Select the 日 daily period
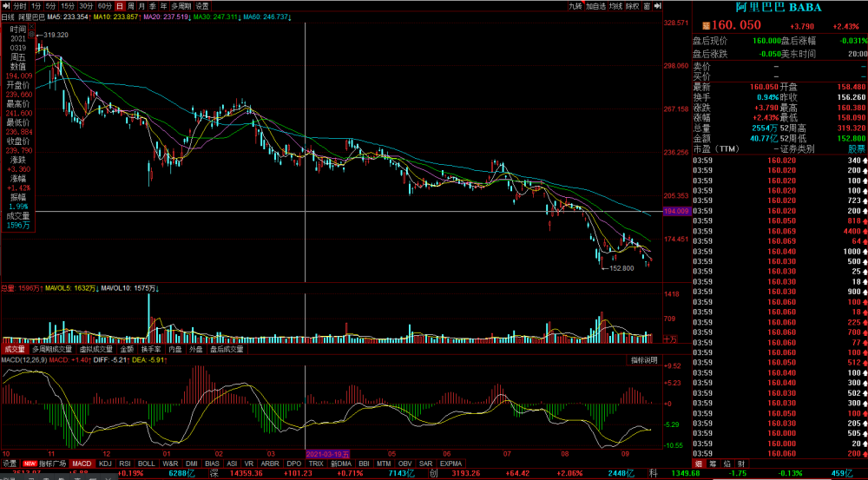 pos(120,6)
